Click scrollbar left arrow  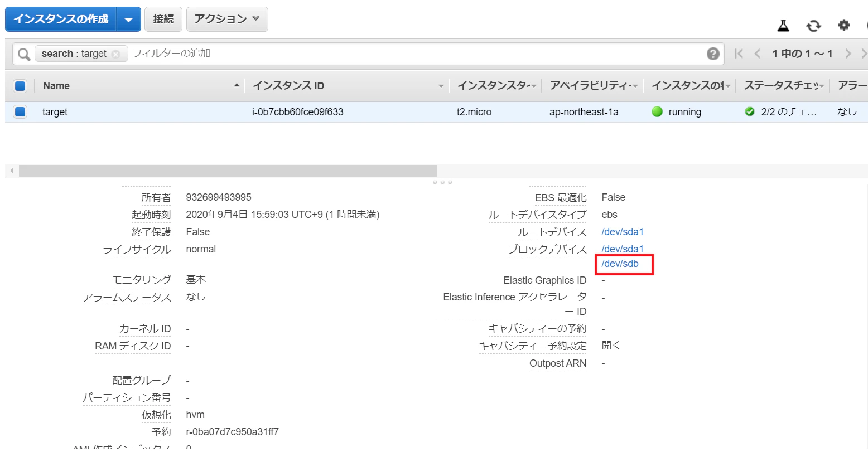(12, 171)
